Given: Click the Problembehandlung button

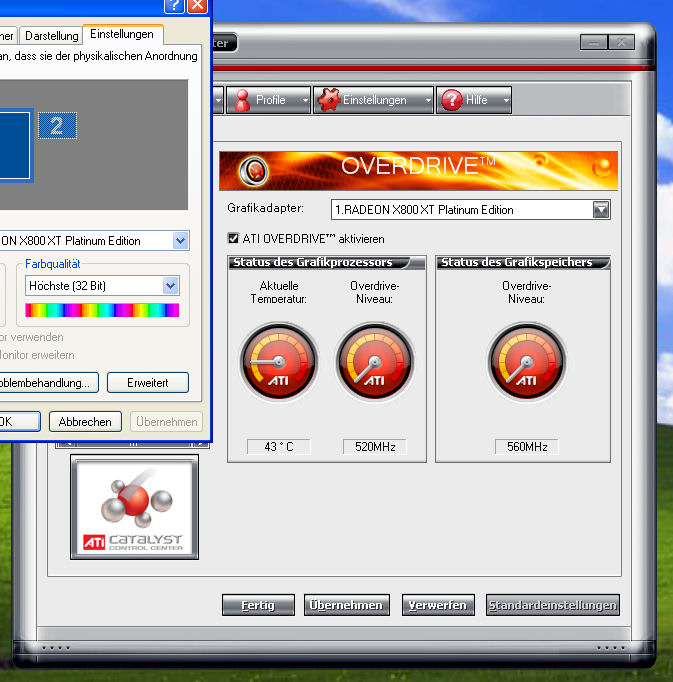Looking at the screenshot, I should click(48, 383).
